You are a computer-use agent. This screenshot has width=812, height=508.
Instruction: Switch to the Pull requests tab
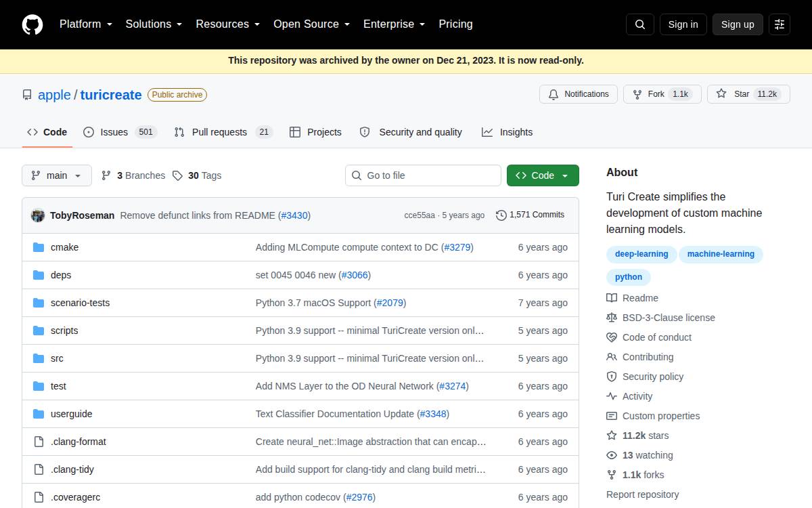pyautogui.click(x=223, y=132)
